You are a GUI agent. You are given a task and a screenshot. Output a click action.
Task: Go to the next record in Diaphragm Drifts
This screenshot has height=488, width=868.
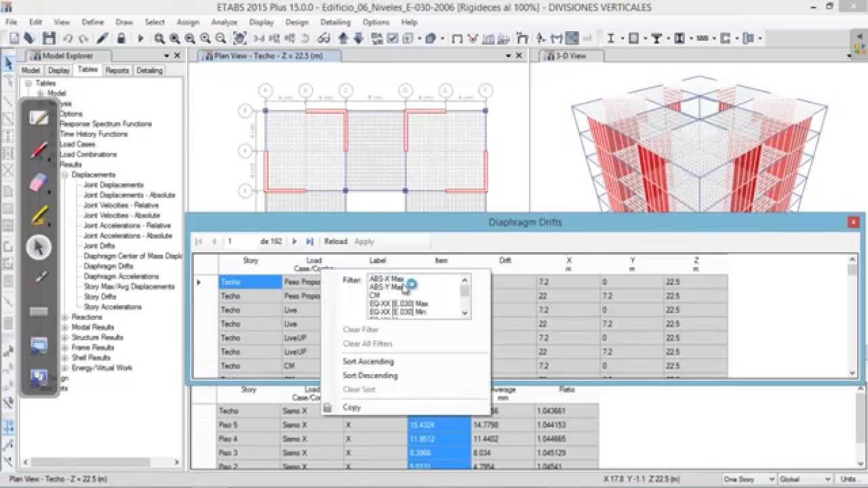(294, 241)
